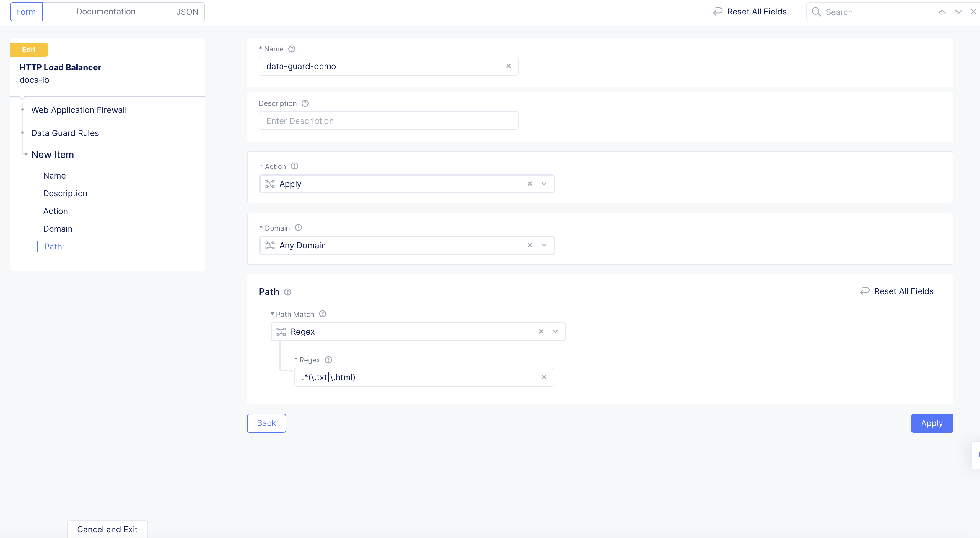The image size is (980, 538).
Task: Click the Path Match help icon
Action: click(x=323, y=314)
